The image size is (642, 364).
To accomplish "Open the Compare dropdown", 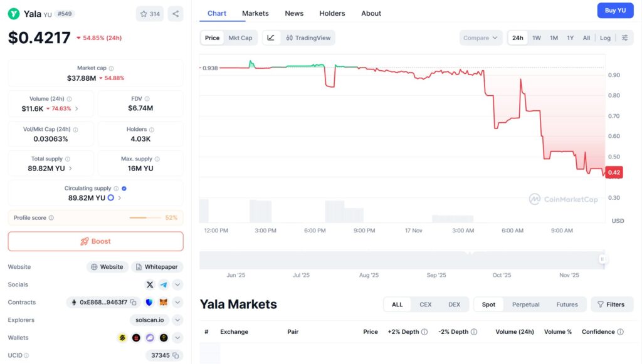I will point(480,38).
